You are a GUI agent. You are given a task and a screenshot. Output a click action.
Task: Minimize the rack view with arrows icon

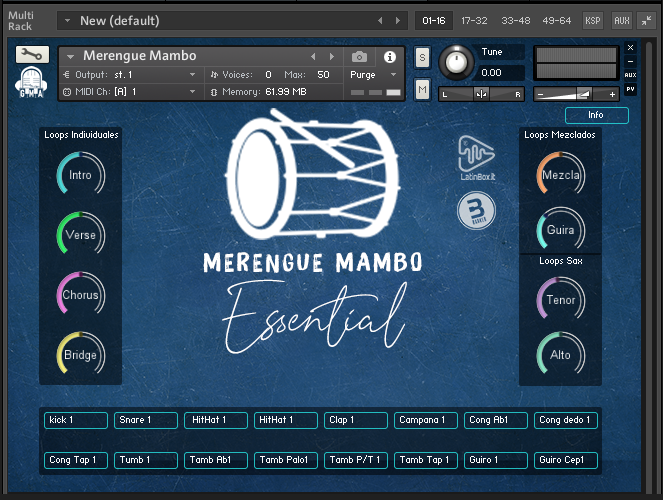point(647,20)
